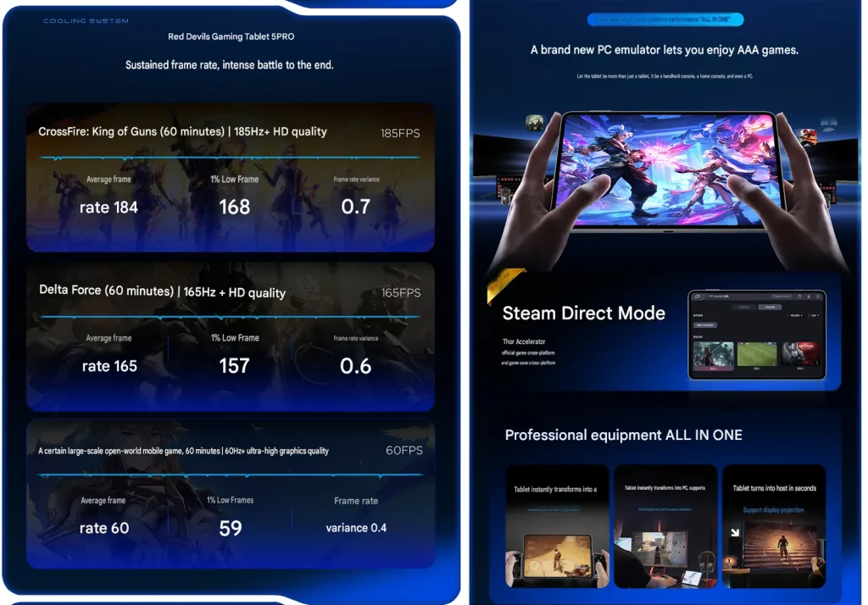Click the 'Steam Direct Mode' heading
The height and width of the screenshot is (605, 868).
583,314
